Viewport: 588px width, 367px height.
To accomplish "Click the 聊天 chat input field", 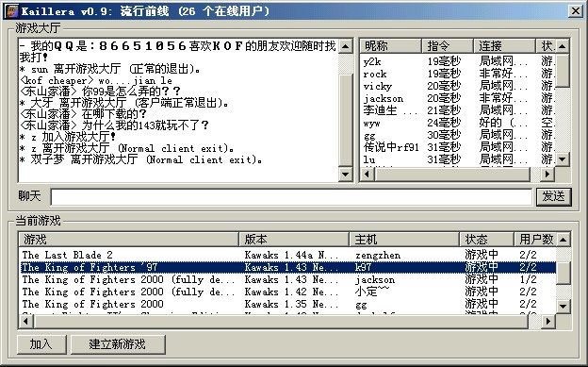I will click(x=291, y=197).
